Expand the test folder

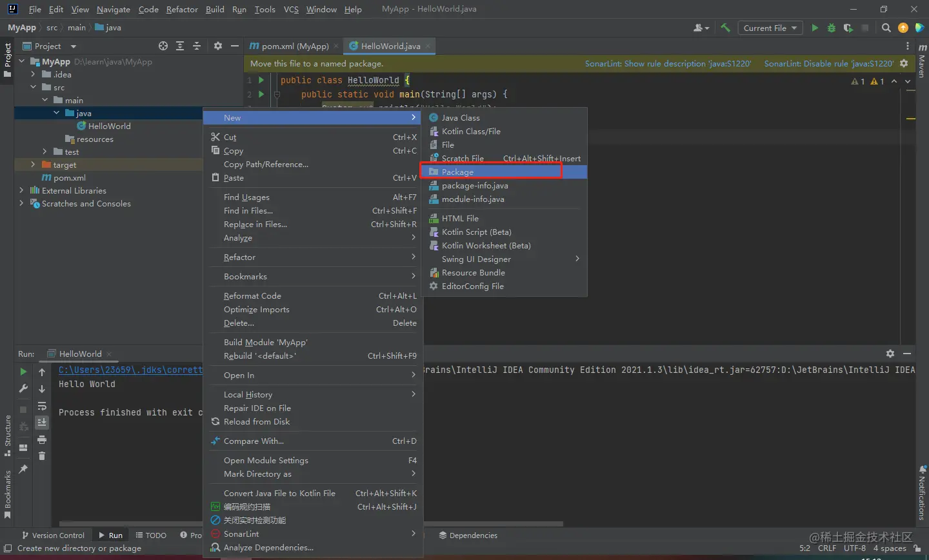(x=45, y=152)
